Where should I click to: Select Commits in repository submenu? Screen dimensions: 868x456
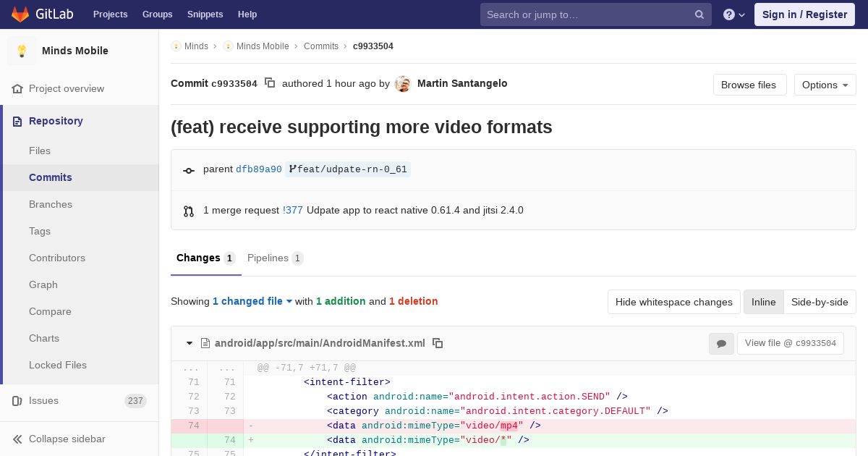pyautogui.click(x=51, y=177)
